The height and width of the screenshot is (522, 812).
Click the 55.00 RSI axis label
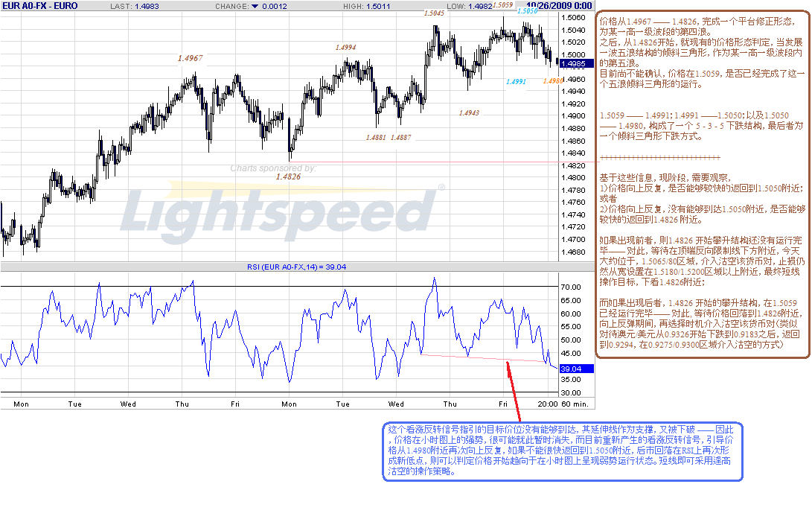pyautogui.click(x=571, y=327)
